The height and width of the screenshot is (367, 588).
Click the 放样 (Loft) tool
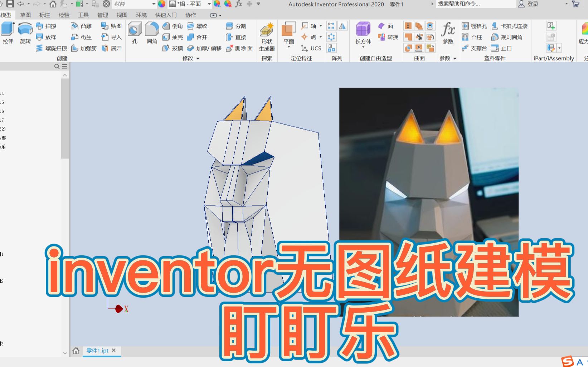46,37
